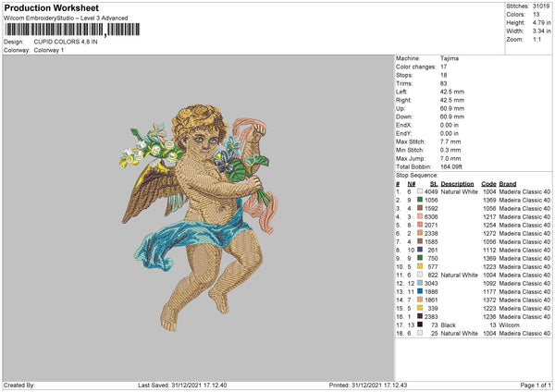Screen dimensions: 555x392
Task: Click the 'Created By:' footer label
Action: point(19,385)
